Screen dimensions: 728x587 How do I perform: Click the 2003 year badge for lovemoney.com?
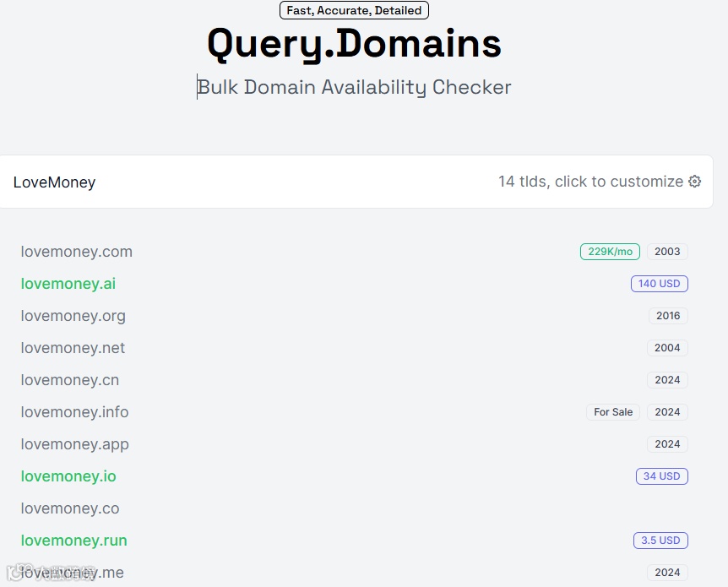tap(667, 252)
